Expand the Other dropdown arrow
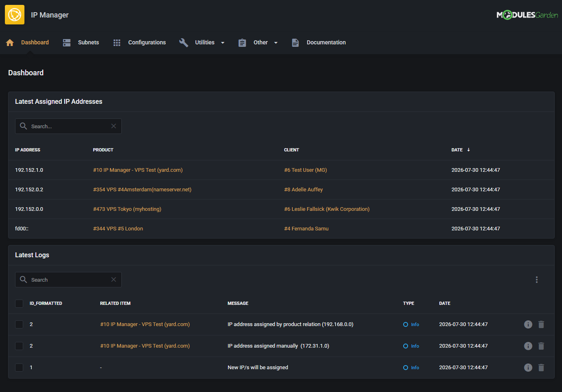This screenshot has height=392, width=562. 276,43
